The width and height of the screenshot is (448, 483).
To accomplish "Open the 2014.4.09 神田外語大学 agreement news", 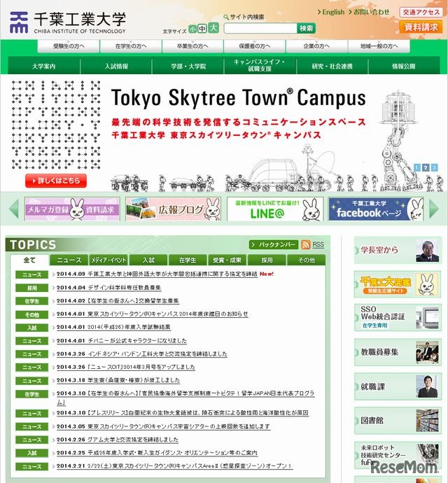I will click(157, 274).
